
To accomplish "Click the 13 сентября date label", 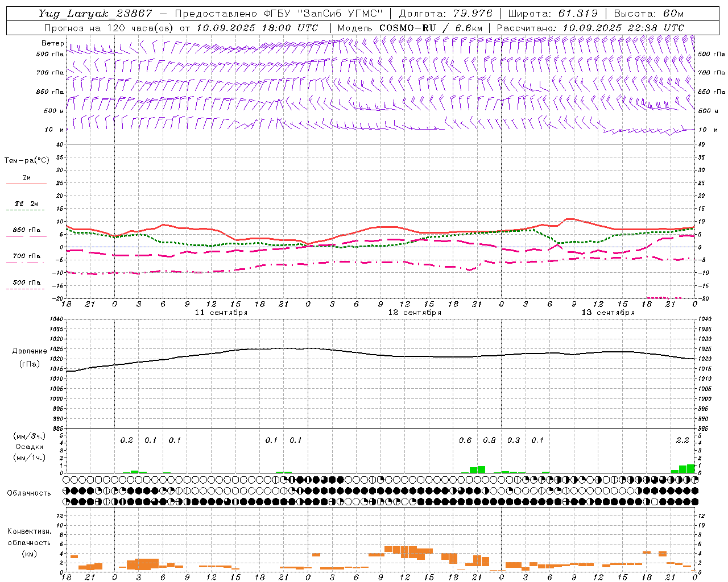I will tap(608, 313).
